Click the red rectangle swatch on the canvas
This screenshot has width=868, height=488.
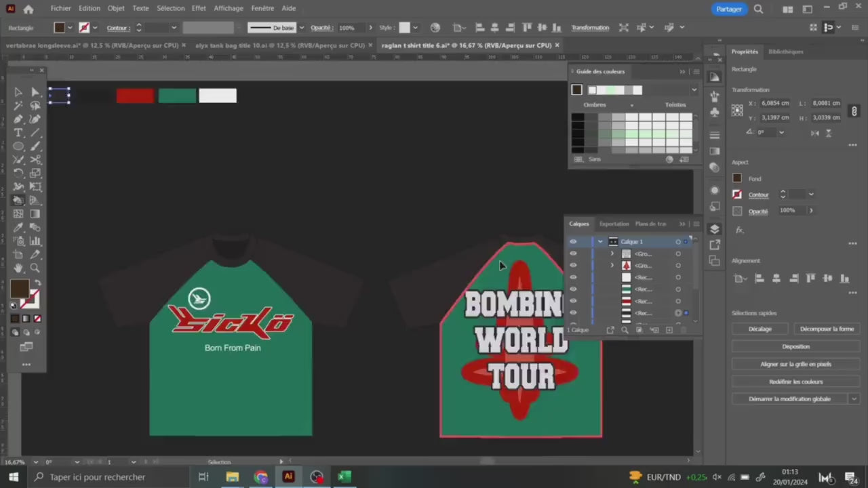click(x=135, y=96)
